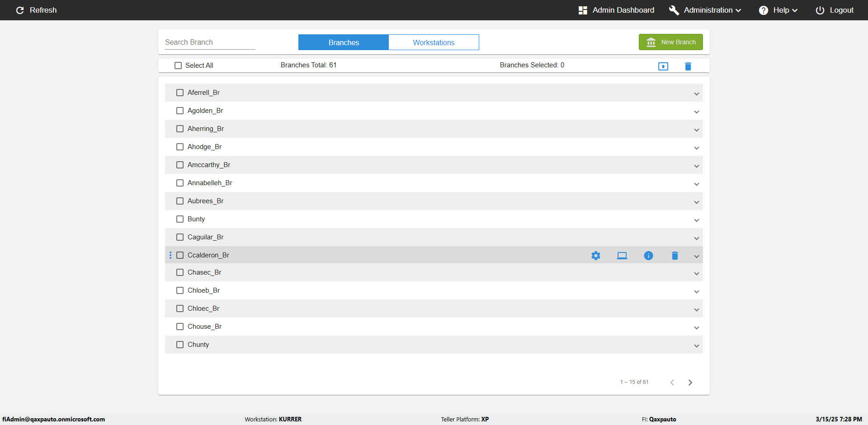
Task: Click the Refresh circular arrow icon
Action: (x=20, y=10)
